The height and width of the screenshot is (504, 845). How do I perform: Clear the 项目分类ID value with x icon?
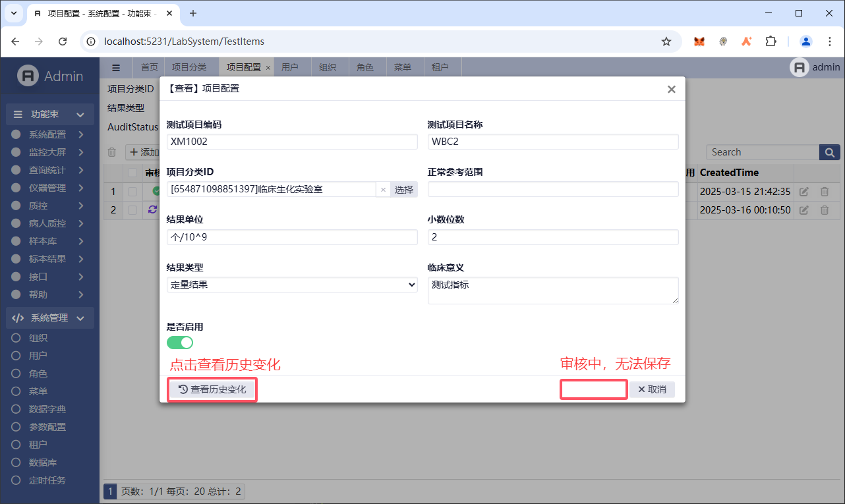[x=384, y=190]
